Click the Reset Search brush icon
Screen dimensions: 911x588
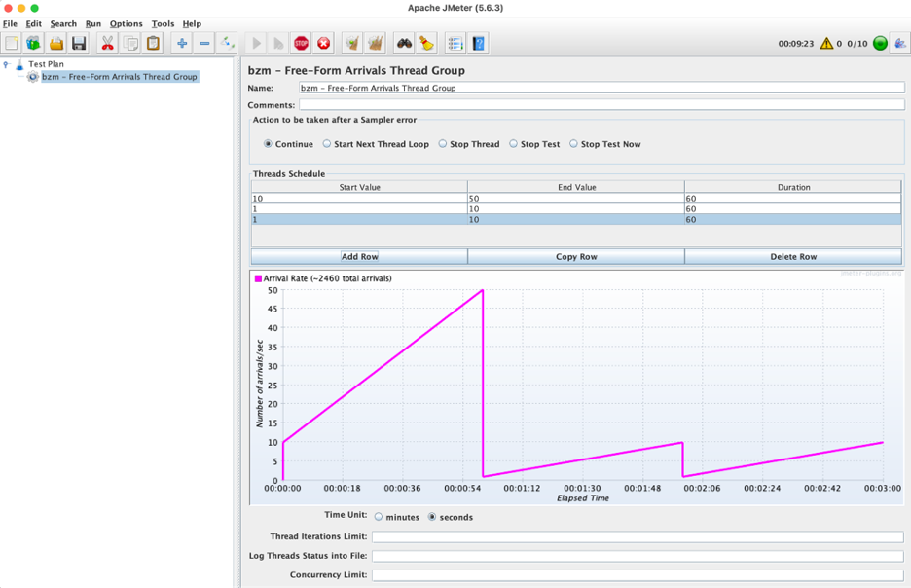pos(426,43)
